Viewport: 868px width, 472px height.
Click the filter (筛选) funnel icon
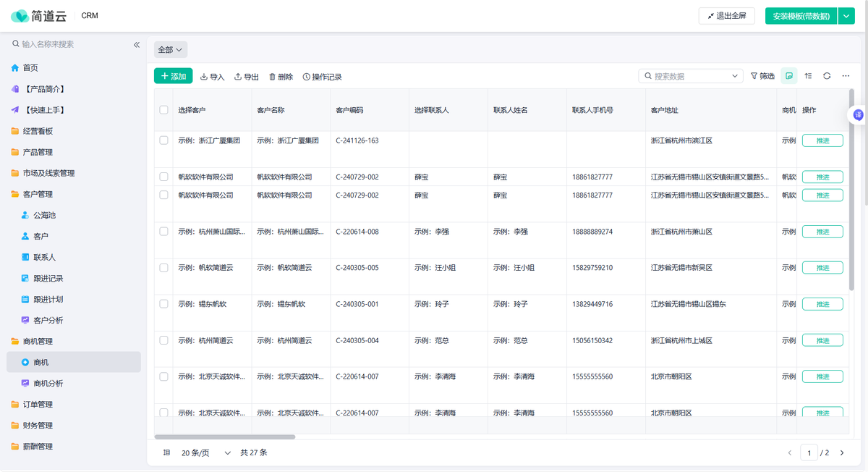coord(762,76)
